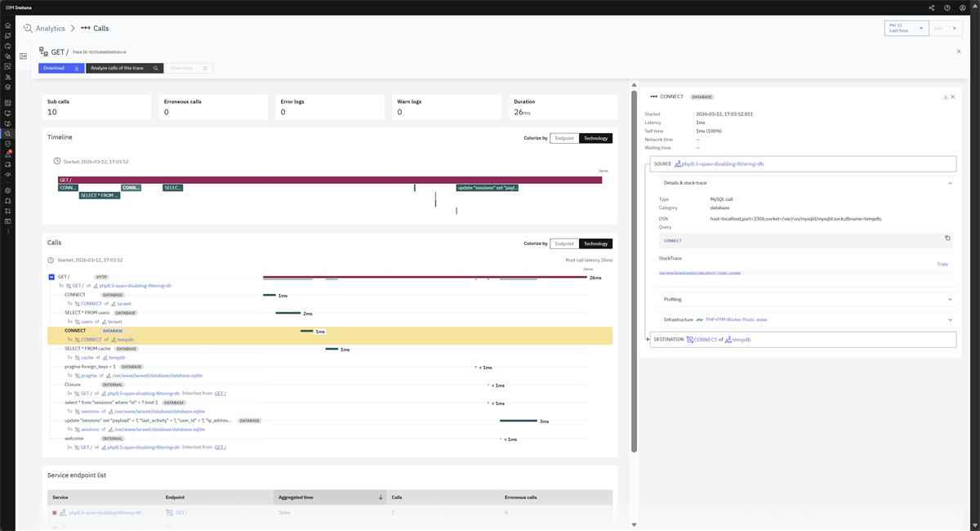Select the update sessions bar in Timeline
The height and width of the screenshot is (531, 980).
tap(488, 188)
